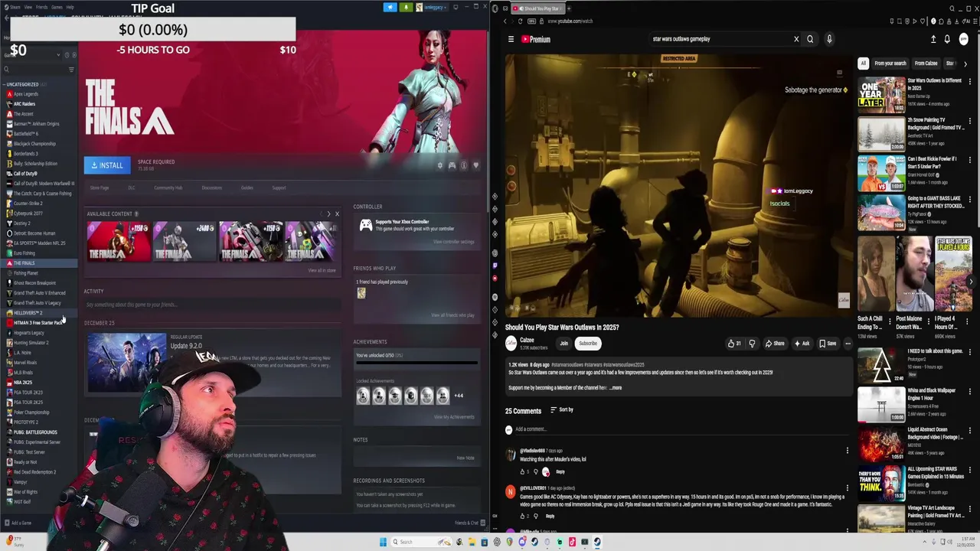Screen dimensions: 980x551
Task: Expand the description with '...more'
Action: tap(615, 388)
